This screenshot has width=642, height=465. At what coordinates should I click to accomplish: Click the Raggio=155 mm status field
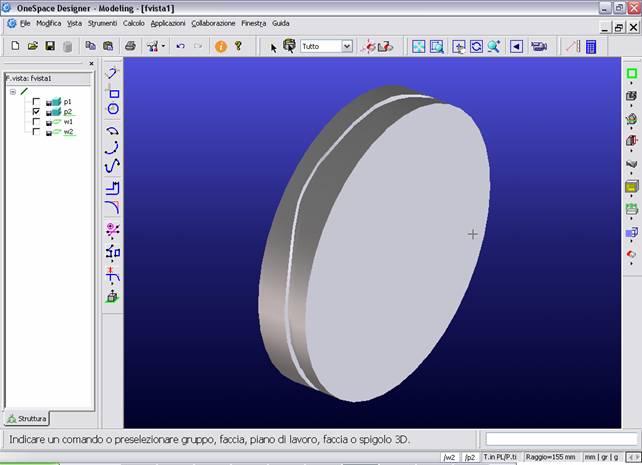click(551, 457)
